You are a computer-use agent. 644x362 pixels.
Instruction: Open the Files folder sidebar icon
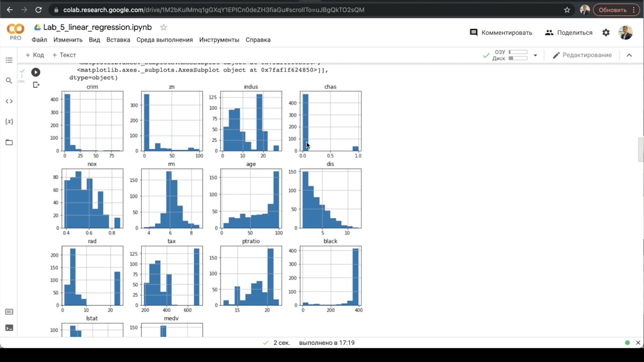pos(9,142)
